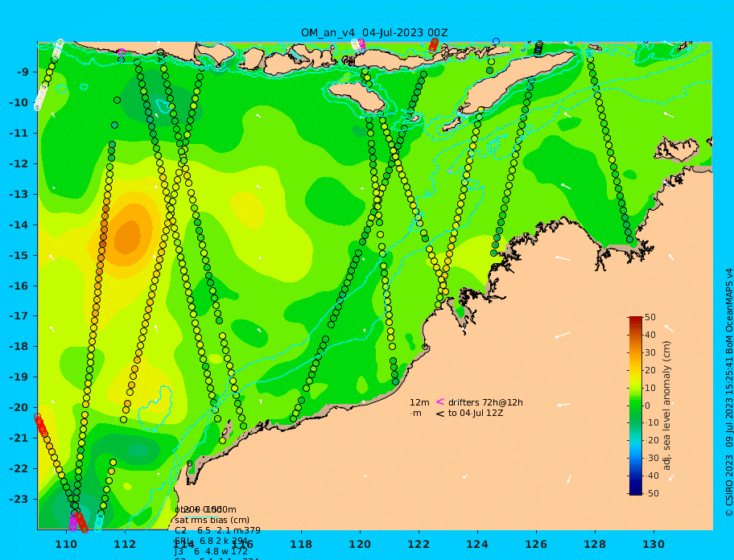Click the black arrow symbol beside 'to 04 Jul 12Z'
Image resolution: width=734 pixels, height=560 pixels.
coord(440,414)
